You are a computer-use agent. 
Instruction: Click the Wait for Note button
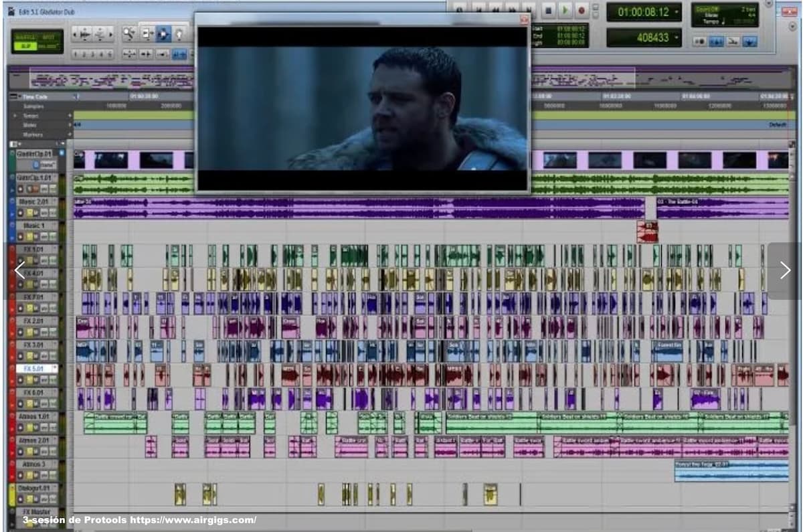[700, 41]
